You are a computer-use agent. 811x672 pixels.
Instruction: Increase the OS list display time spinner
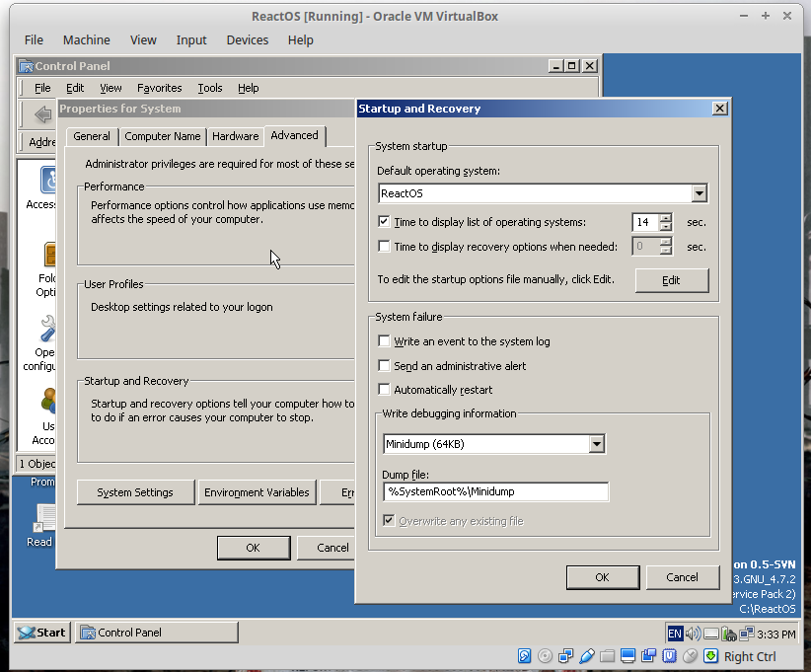coord(666,217)
